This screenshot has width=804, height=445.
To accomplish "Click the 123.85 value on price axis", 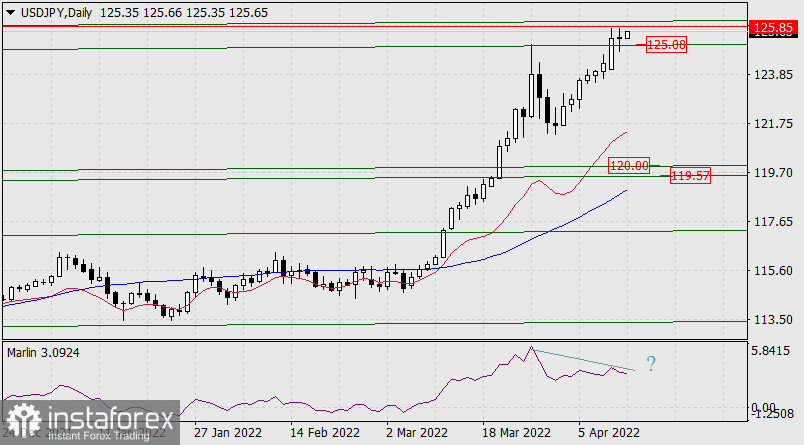I will [773, 75].
